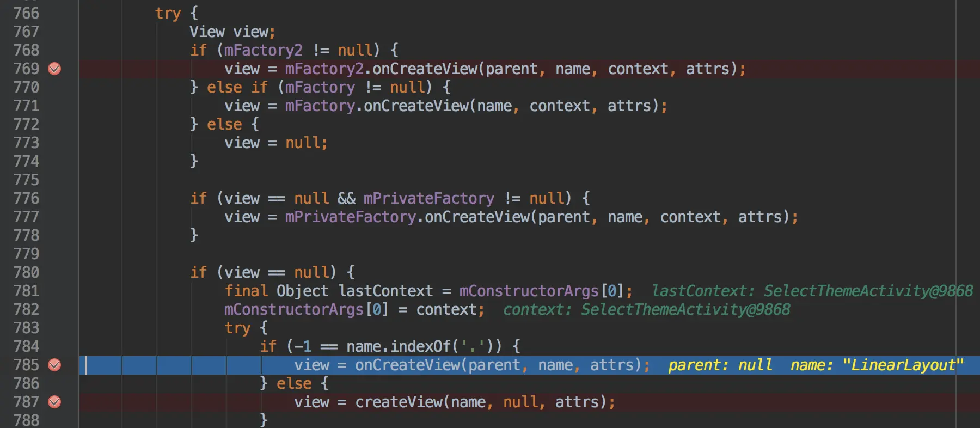The width and height of the screenshot is (980, 428).
Task: Click the inner 'try {' on line 783
Action: [x=246, y=328]
